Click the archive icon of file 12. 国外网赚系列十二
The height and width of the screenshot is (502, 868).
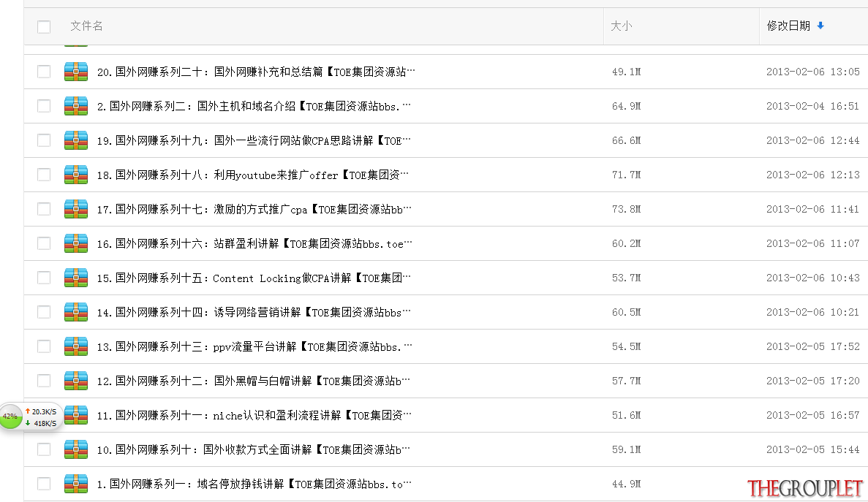pyautogui.click(x=76, y=381)
